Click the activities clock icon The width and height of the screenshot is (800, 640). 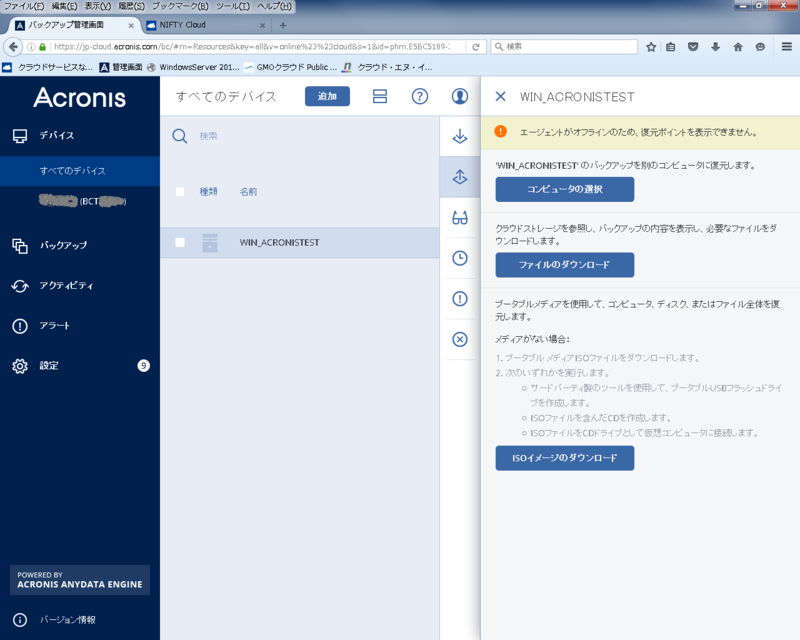tap(460, 258)
